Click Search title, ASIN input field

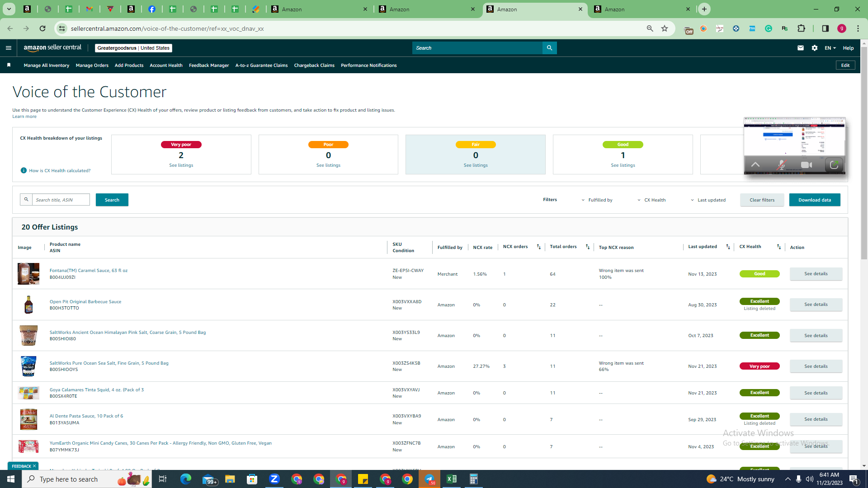tap(61, 200)
